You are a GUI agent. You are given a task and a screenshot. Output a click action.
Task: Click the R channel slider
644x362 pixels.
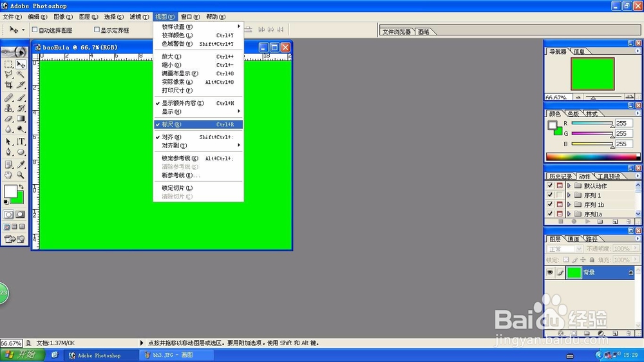click(592, 123)
